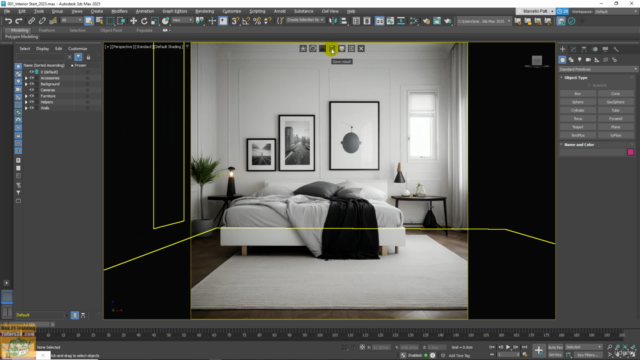The image size is (640, 360).
Task: Click the Mirror tool icon
Action: 333,21
